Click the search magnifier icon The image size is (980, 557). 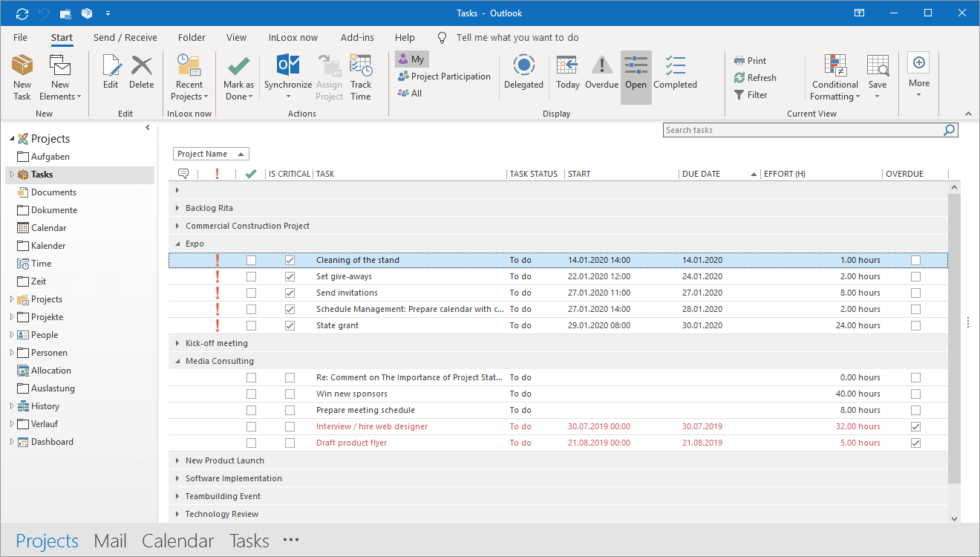tap(950, 130)
